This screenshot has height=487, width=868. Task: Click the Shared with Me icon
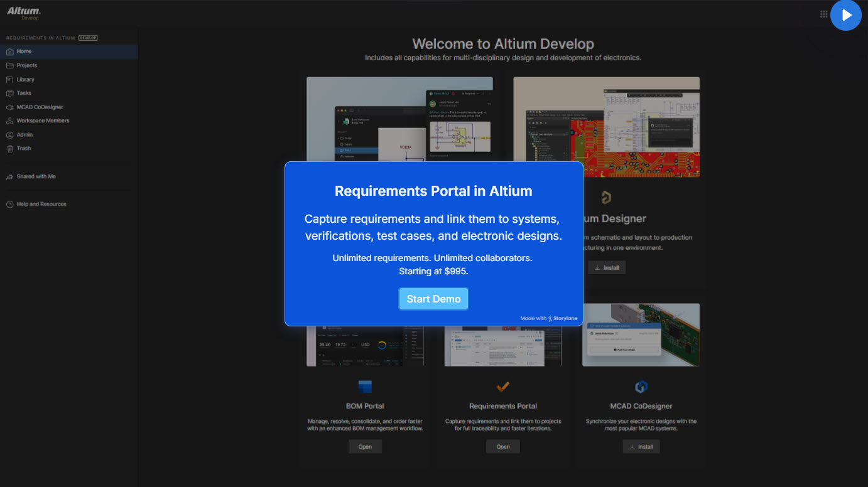pos(10,177)
